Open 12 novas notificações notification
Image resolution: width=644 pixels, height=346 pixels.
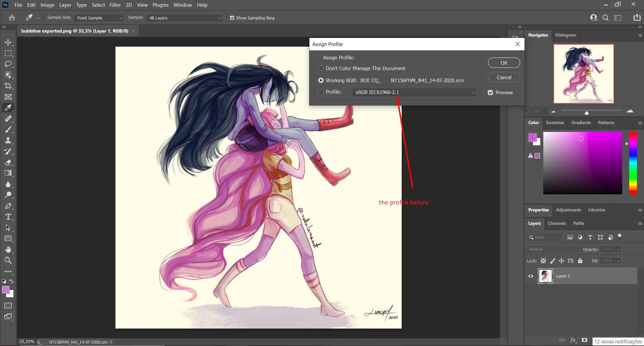[618, 341]
